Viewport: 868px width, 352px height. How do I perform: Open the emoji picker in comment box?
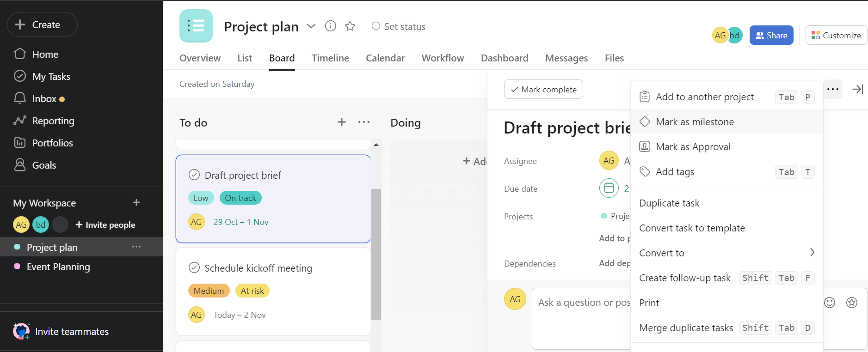tap(830, 303)
